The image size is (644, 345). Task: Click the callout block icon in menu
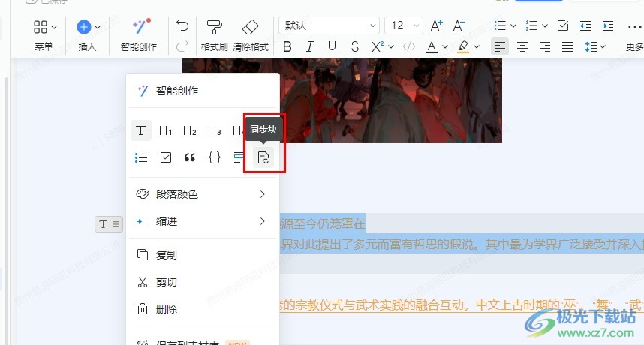[x=238, y=157]
